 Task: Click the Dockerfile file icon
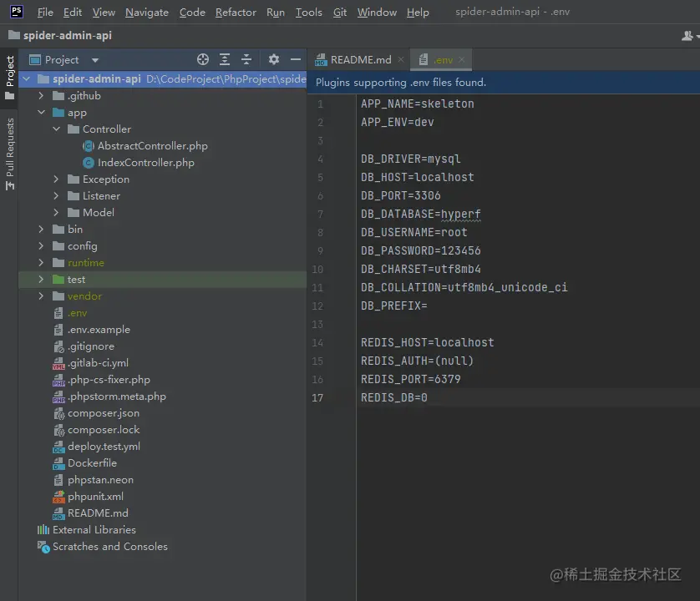[x=58, y=463]
